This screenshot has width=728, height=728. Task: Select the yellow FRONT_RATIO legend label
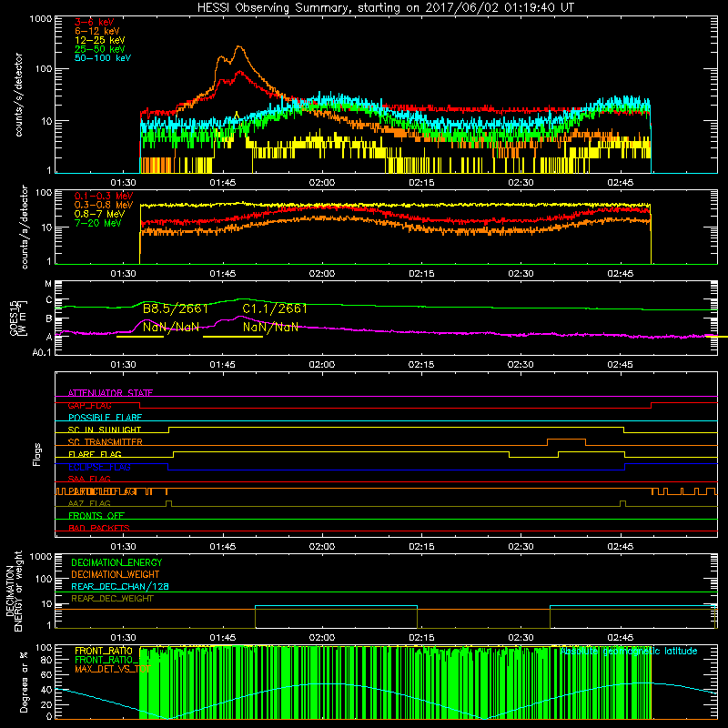coord(104,651)
